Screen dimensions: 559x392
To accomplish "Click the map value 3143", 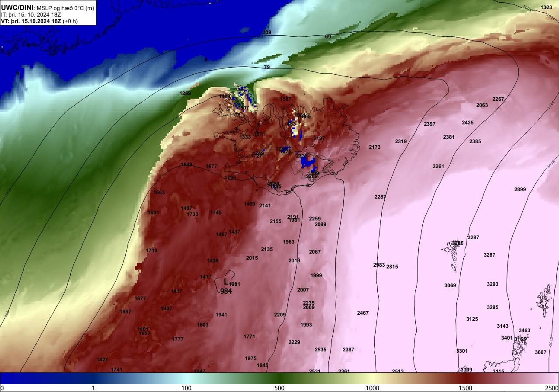I will tap(503, 326).
